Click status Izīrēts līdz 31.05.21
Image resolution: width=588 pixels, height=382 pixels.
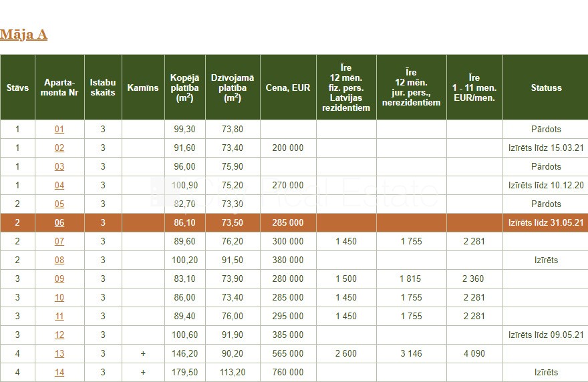point(546,223)
